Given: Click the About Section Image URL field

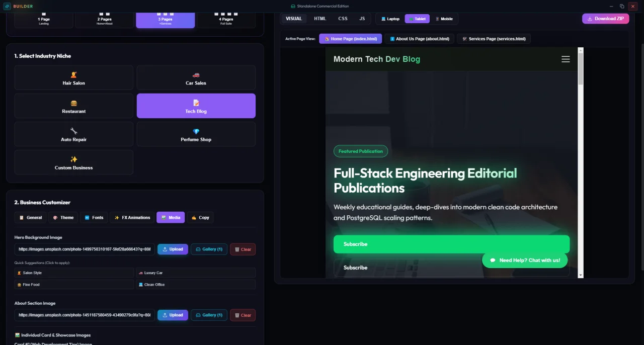Looking at the screenshot, I should tap(85, 315).
